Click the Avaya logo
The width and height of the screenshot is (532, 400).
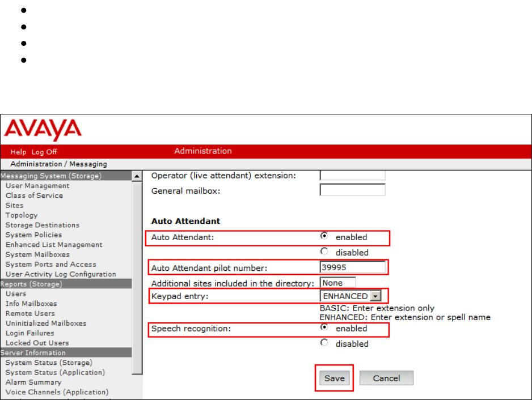43,129
